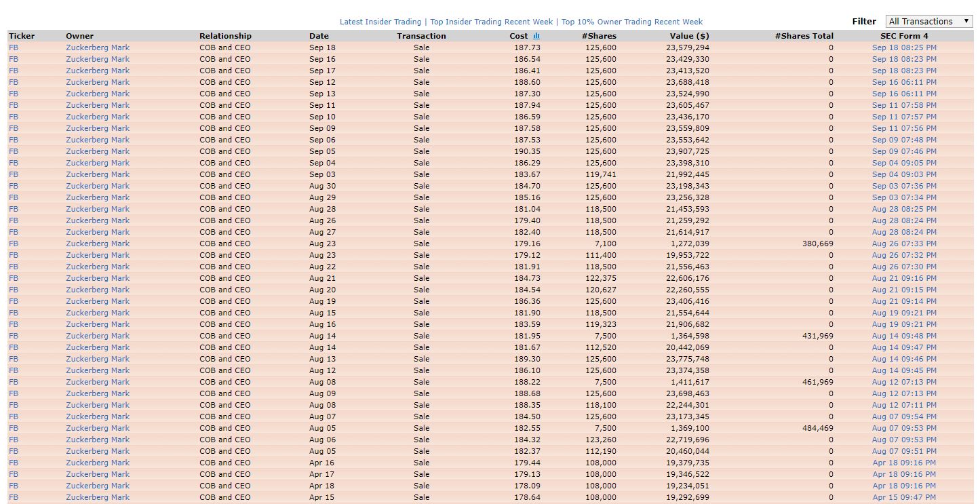Open SEC form Sep 11 07:58 PM
Viewport: 980px width, 504px height.
point(904,105)
